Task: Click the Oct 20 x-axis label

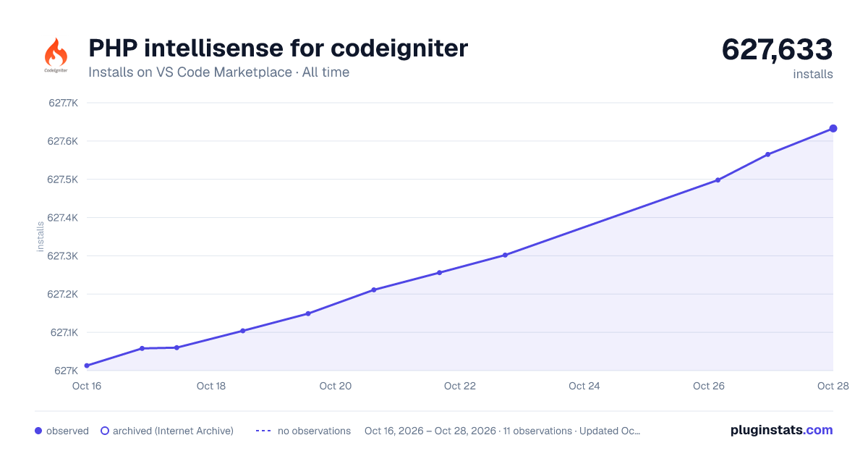Action: [336, 386]
